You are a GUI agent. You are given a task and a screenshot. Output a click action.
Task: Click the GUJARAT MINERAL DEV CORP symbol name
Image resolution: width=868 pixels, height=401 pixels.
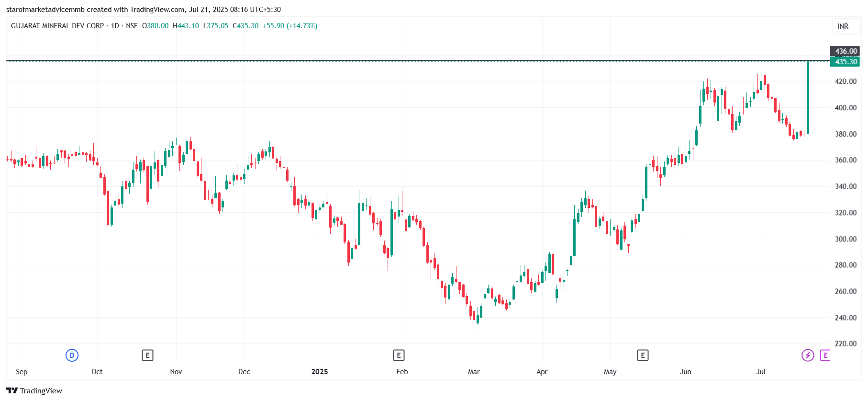pyautogui.click(x=57, y=26)
